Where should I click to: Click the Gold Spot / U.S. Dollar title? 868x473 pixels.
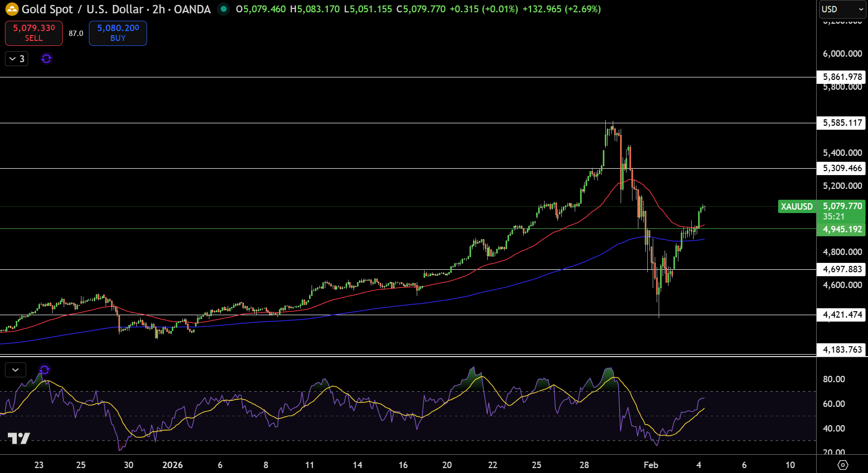(82, 9)
